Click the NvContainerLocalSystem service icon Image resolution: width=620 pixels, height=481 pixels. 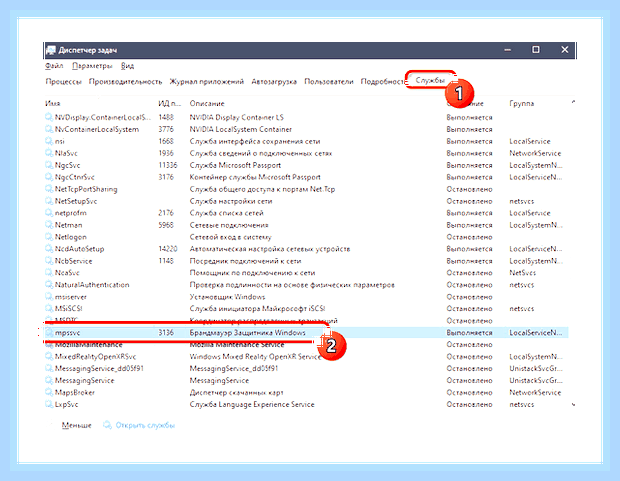click(49, 129)
